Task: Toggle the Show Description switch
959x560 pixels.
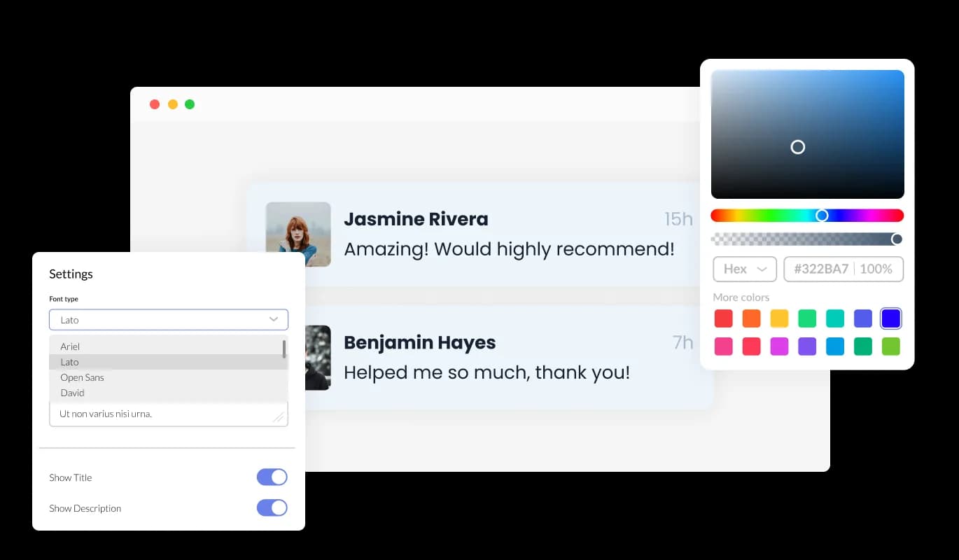Action: (272, 507)
